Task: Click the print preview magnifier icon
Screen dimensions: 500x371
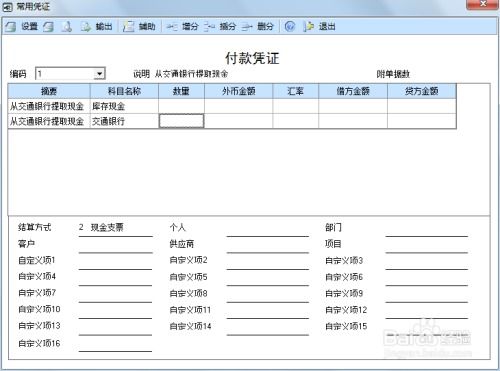Action: (x=67, y=27)
